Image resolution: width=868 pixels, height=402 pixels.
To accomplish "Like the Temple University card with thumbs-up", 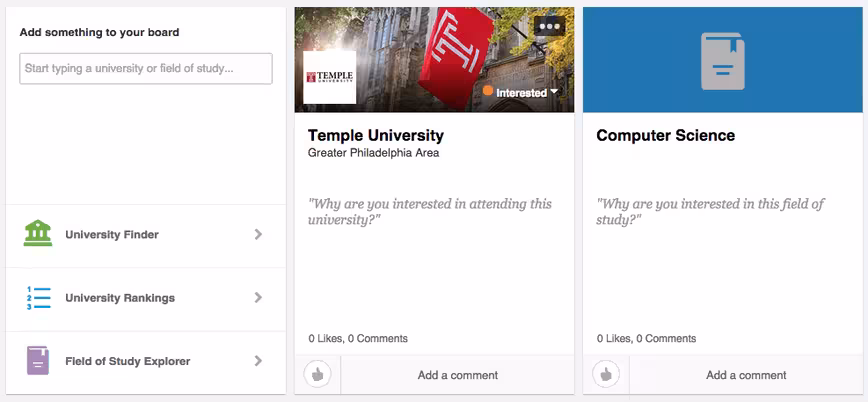I will 317,375.
